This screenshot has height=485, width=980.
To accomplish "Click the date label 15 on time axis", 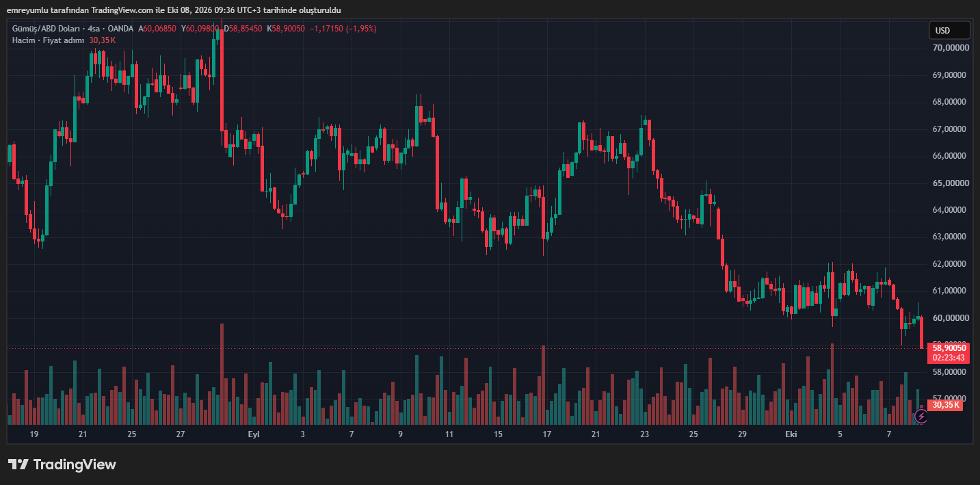I will 498,434.
